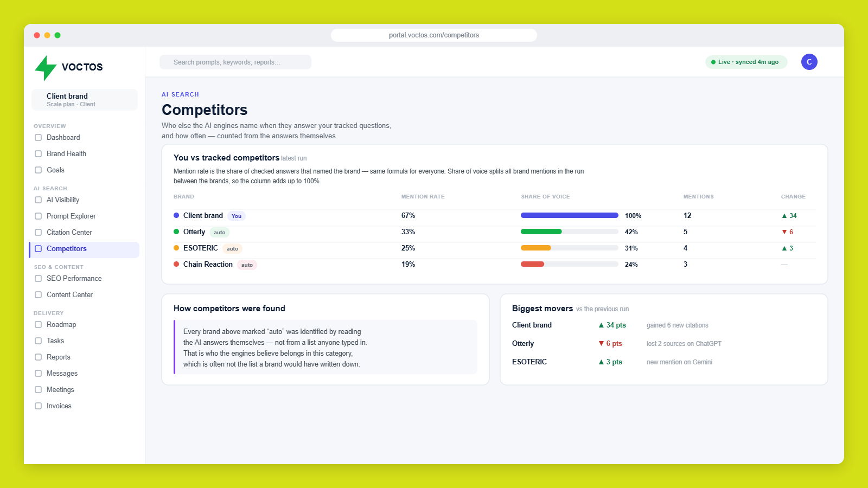Click the down 6 change for Otterly
This screenshot has height=488, width=868.
pos(787,232)
